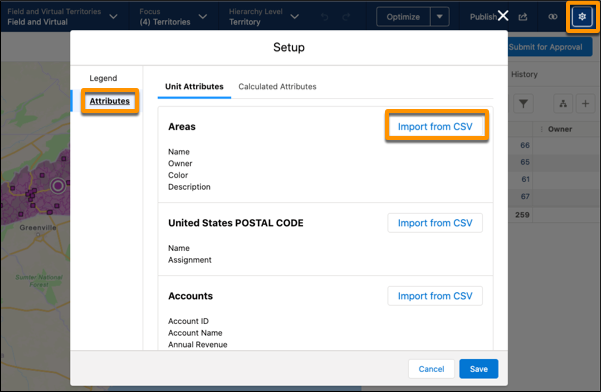Click the table cell showing 61

pyautogui.click(x=525, y=179)
